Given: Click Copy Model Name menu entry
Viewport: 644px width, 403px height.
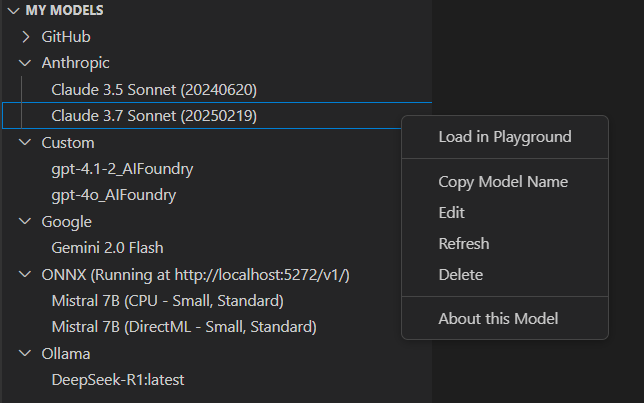Looking at the screenshot, I should click(x=503, y=182).
